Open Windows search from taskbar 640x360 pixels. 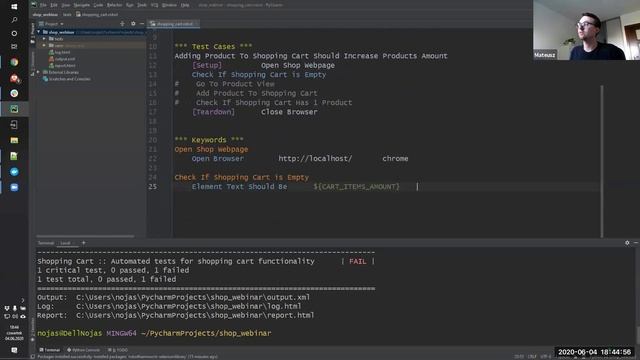click(x=14, y=20)
